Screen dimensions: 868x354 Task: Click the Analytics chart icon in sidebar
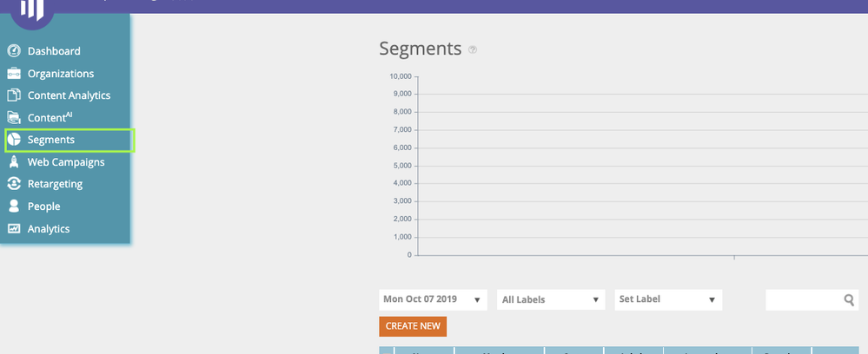tap(14, 228)
